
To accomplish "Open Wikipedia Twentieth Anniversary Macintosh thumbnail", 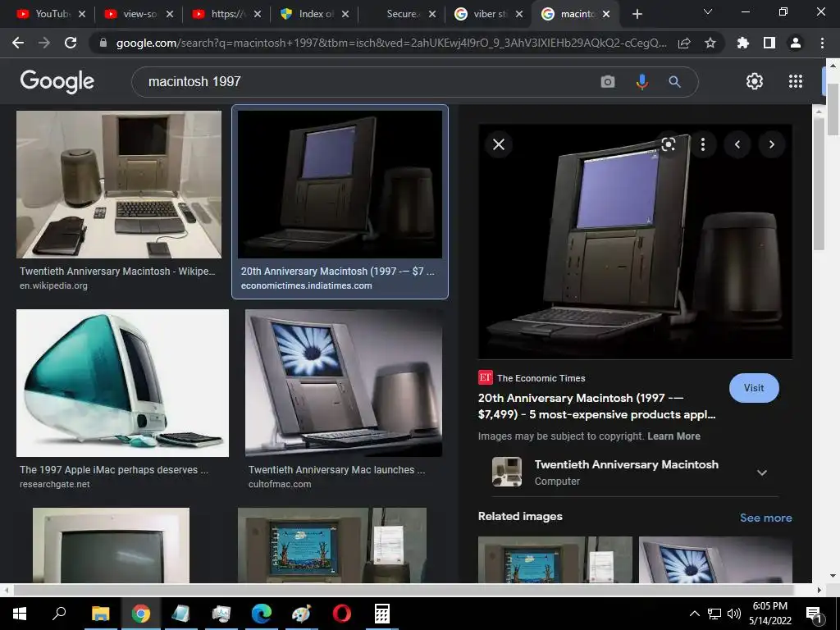I will click(119, 185).
